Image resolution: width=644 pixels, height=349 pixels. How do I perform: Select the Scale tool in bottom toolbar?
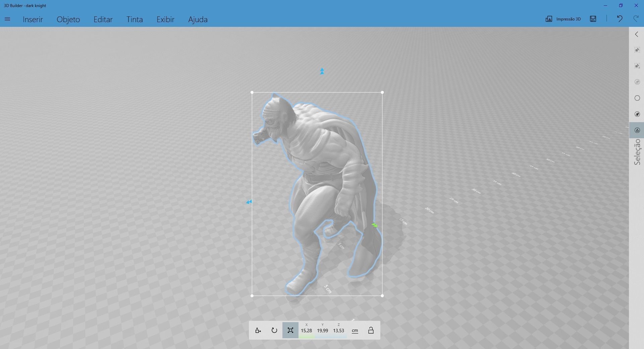click(290, 331)
